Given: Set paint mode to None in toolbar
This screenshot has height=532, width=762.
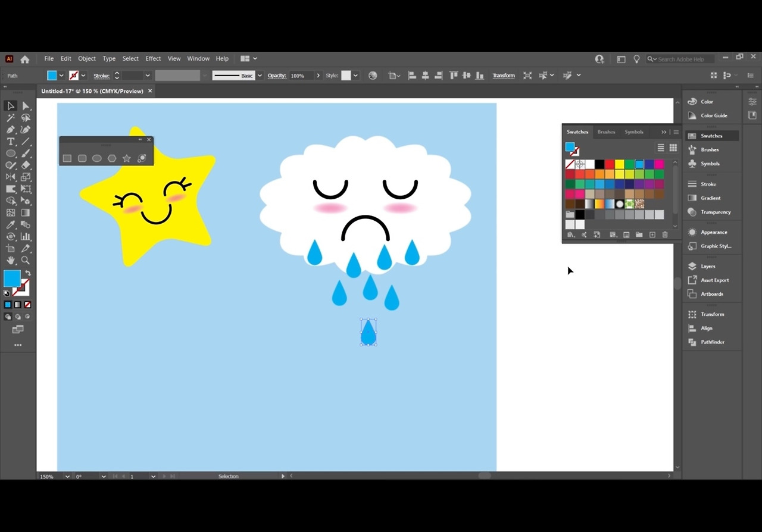Looking at the screenshot, I should pyautogui.click(x=27, y=305).
